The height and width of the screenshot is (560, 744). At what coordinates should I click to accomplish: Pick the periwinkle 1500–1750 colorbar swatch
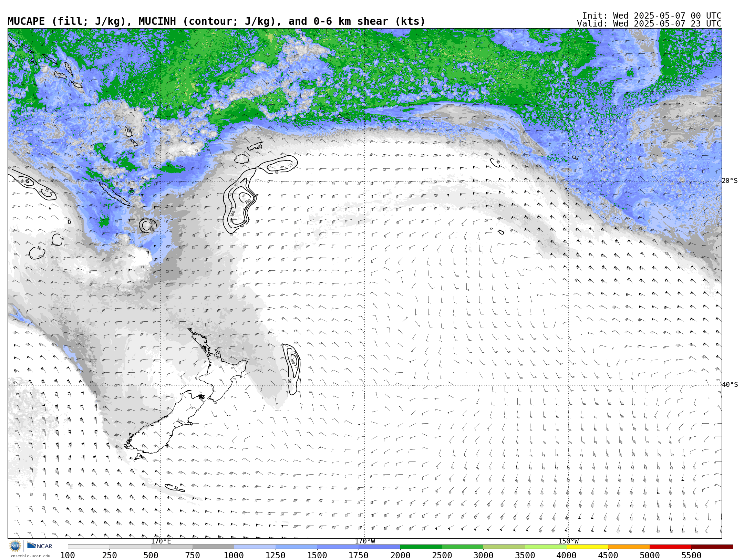pyautogui.click(x=338, y=547)
